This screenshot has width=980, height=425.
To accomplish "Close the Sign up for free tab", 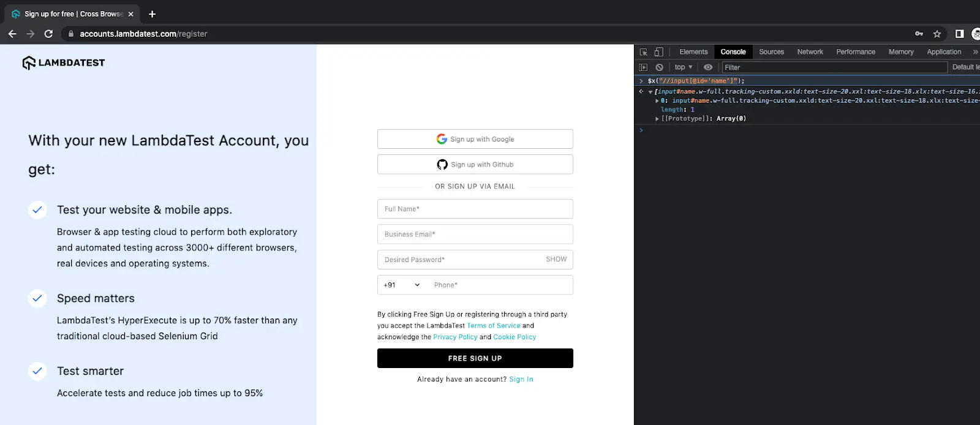I will click(x=130, y=14).
